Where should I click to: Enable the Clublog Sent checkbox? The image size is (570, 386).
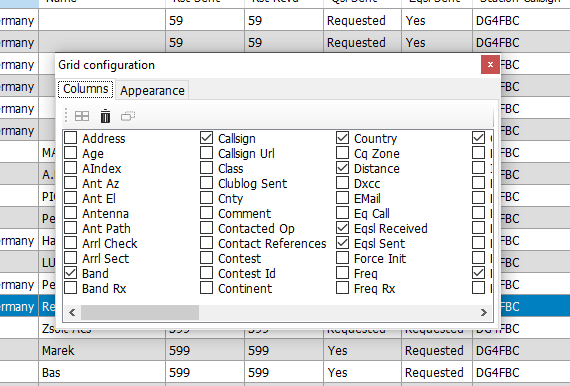pos(206,183)
